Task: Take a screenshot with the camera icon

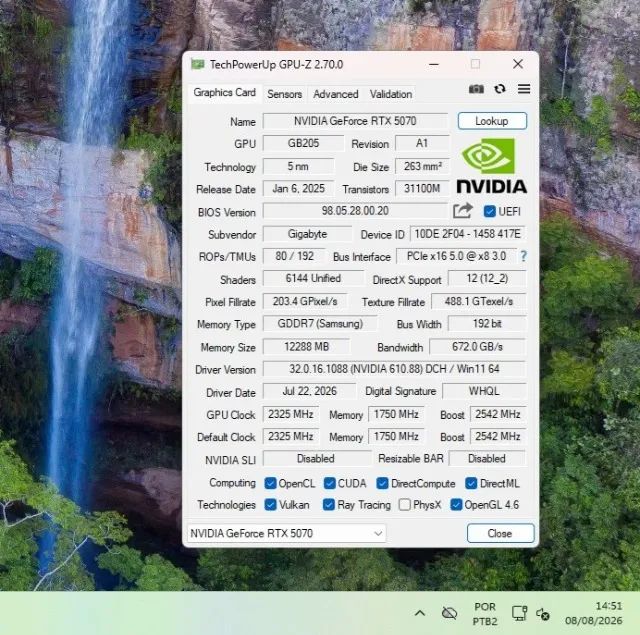Action: 476,89
